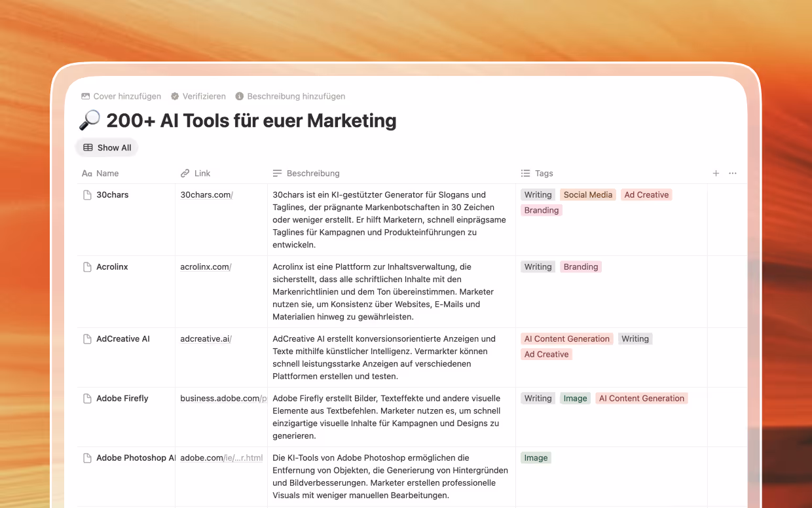The image size is (812, 508).
Task: Open the Tags column header menu
Action: pyautogui.click(x=544, y=173)
